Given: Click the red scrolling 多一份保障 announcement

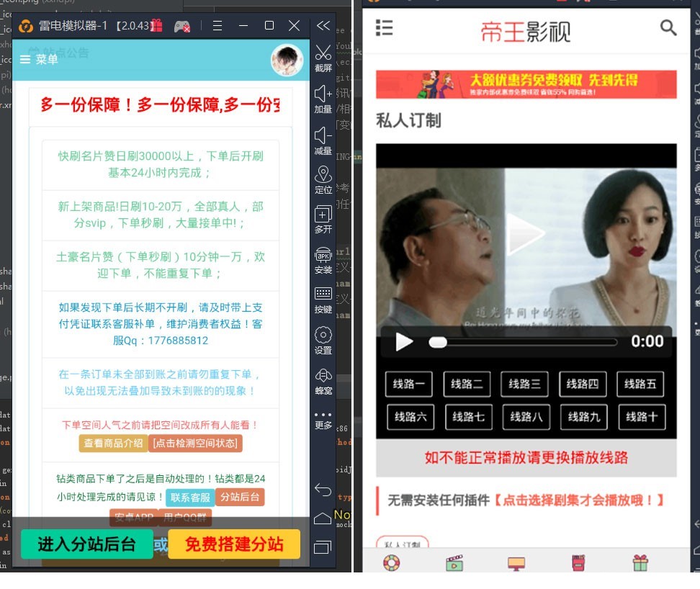Looking at the screenshot, I should 161,105.
